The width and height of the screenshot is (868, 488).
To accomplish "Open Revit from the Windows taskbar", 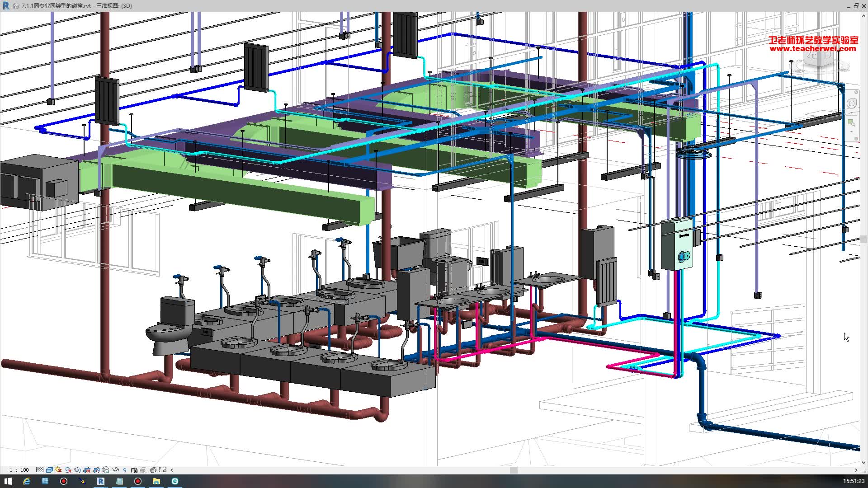I will tap(100, 481).
